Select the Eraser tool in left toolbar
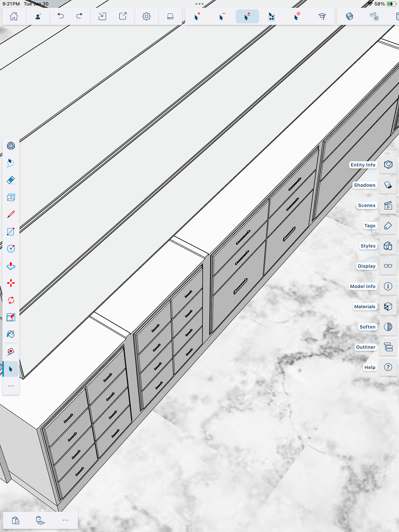The width and height of the screenshot is (399, 532). [x=11, y=180]
